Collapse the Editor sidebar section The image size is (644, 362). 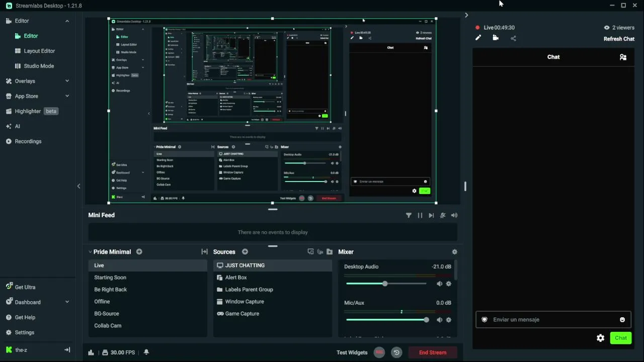[x=67, y=21]
